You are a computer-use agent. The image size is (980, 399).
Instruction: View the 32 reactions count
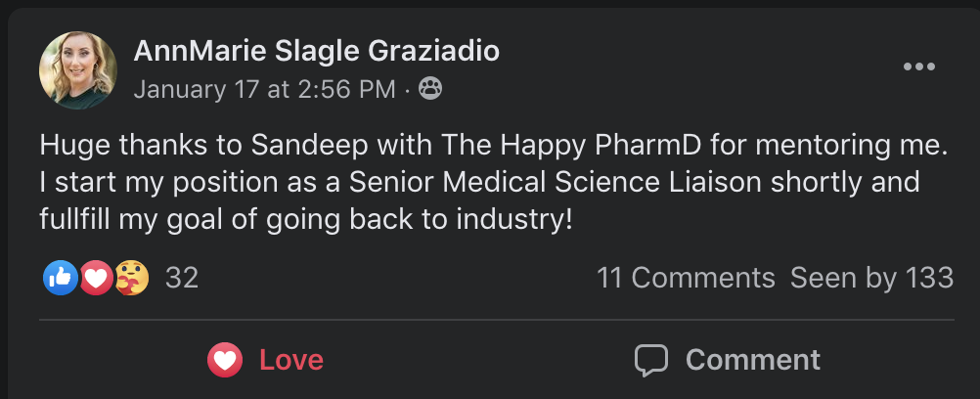(182, 278)
